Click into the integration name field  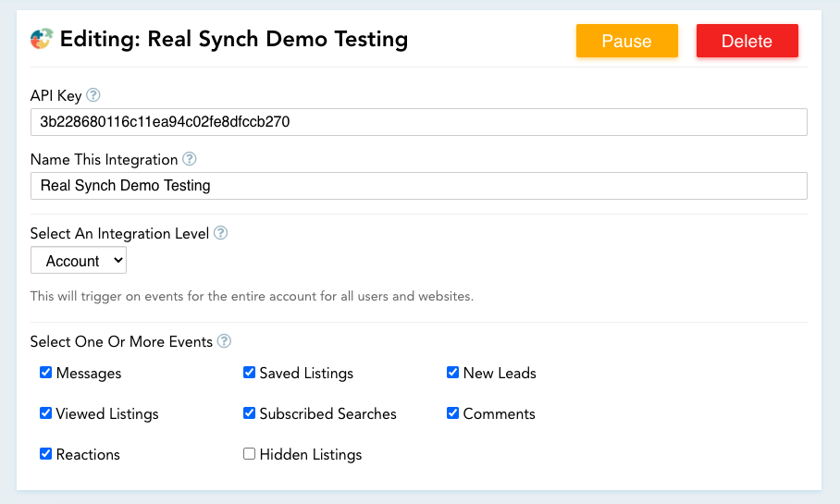(x=419, y=186)
